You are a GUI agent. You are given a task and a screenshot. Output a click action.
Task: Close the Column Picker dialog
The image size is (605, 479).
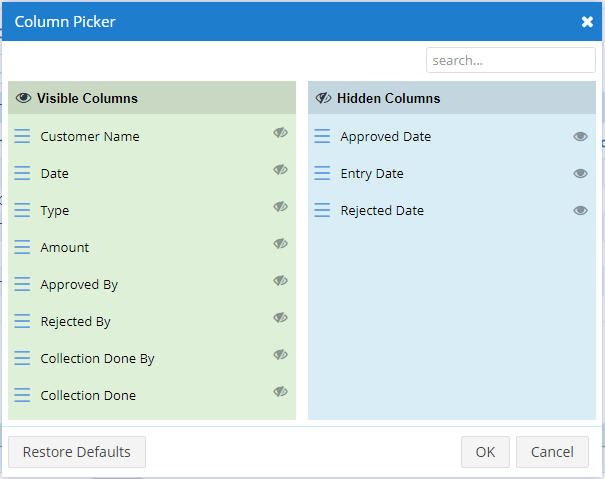[x=587, y=22]
